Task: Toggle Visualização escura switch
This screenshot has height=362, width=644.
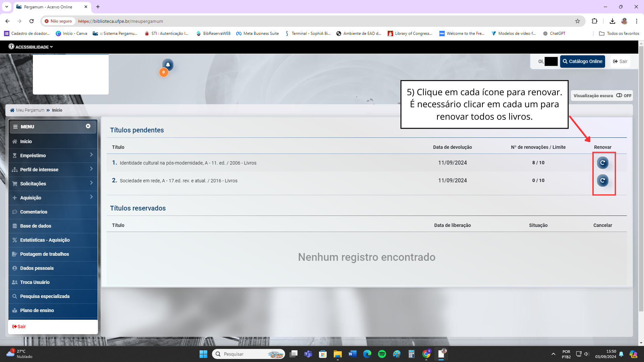Action: [619, 96]
